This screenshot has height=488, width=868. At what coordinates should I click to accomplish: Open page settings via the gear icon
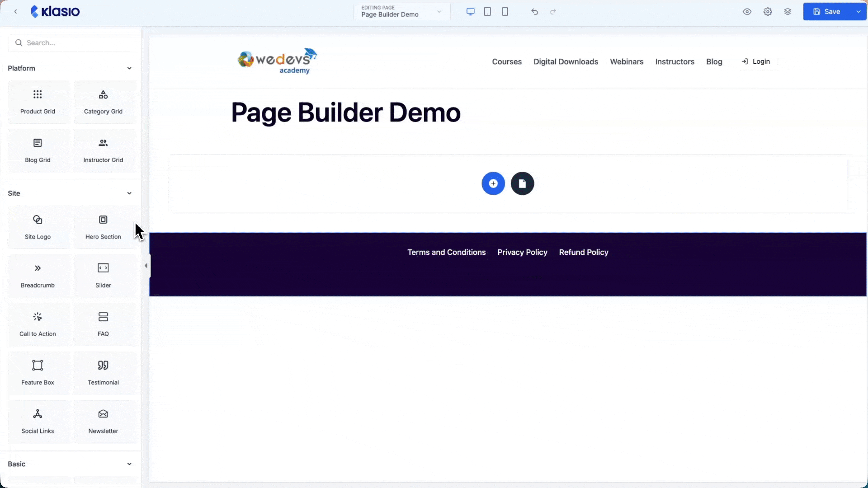point(768,11)
